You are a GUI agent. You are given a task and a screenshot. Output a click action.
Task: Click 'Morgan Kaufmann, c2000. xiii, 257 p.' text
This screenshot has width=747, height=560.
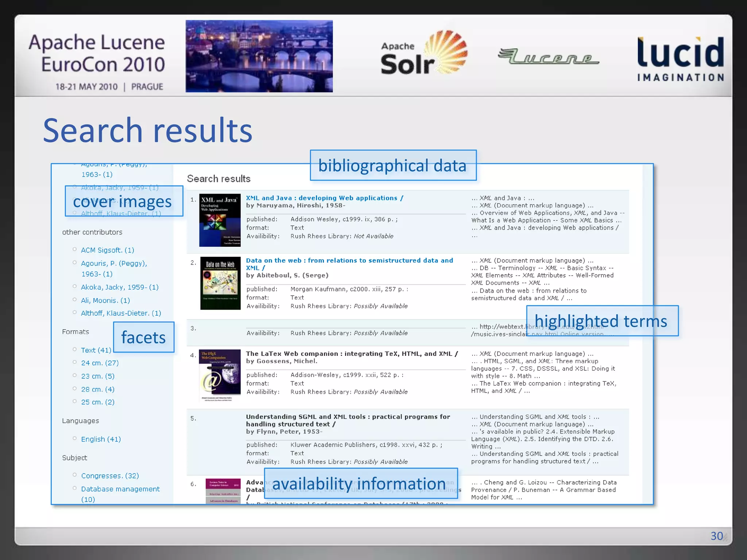349,289
